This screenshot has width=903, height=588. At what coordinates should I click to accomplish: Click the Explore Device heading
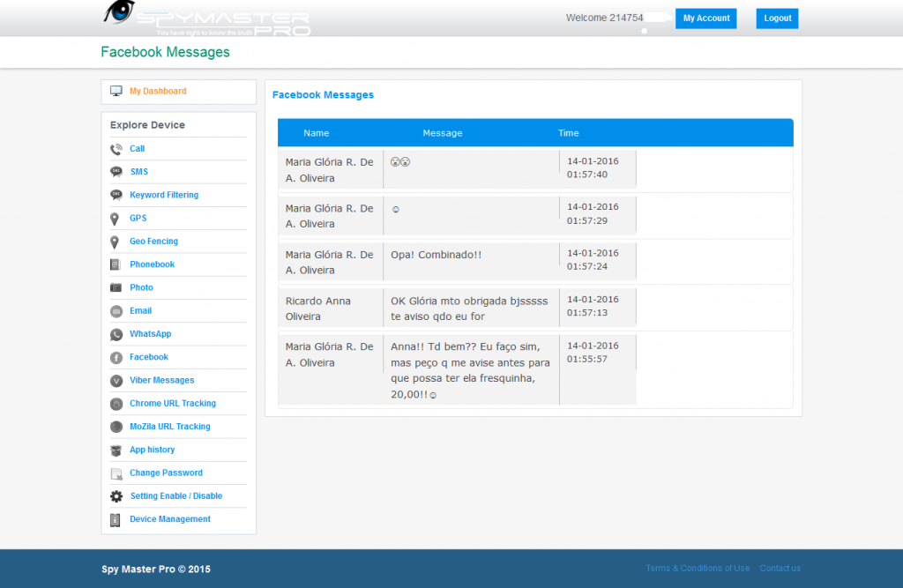click(x=147, y=125)
